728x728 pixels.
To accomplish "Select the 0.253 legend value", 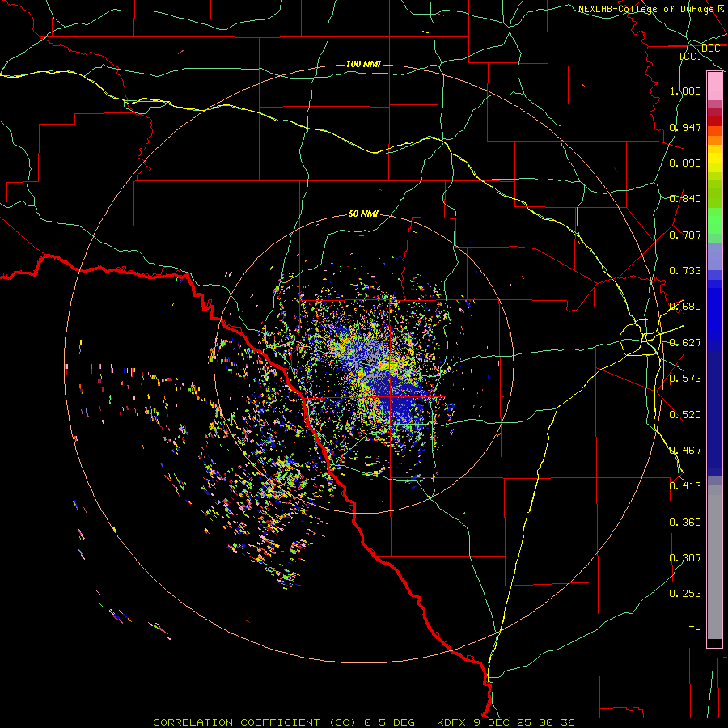I will coord(685,594).
